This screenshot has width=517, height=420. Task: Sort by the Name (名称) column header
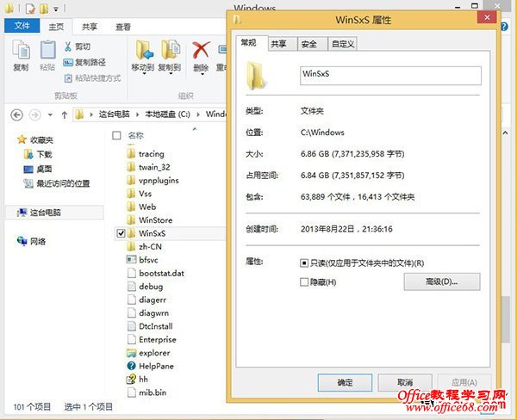(136, 135)
